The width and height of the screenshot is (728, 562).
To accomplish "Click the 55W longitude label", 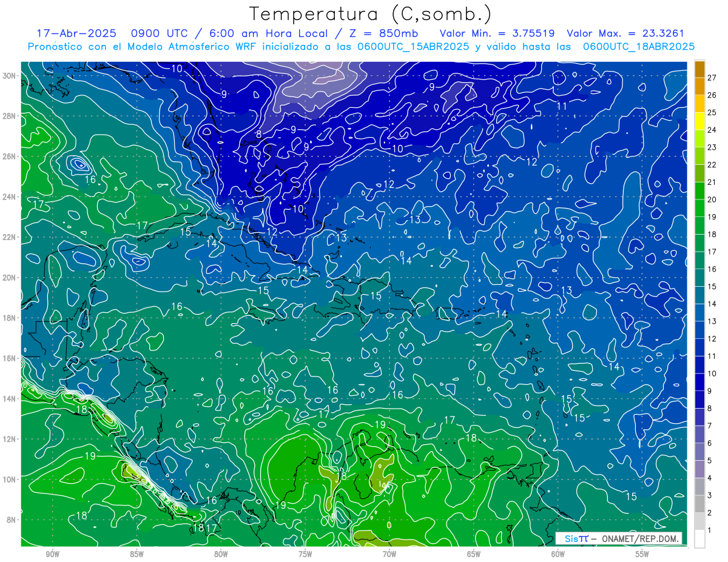I will [x=642, y=554].
